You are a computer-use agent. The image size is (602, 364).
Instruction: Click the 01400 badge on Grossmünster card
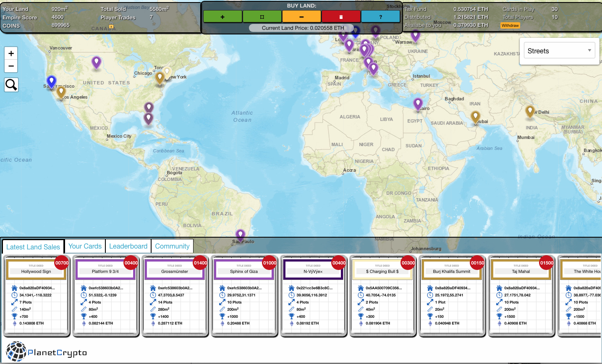201,263
